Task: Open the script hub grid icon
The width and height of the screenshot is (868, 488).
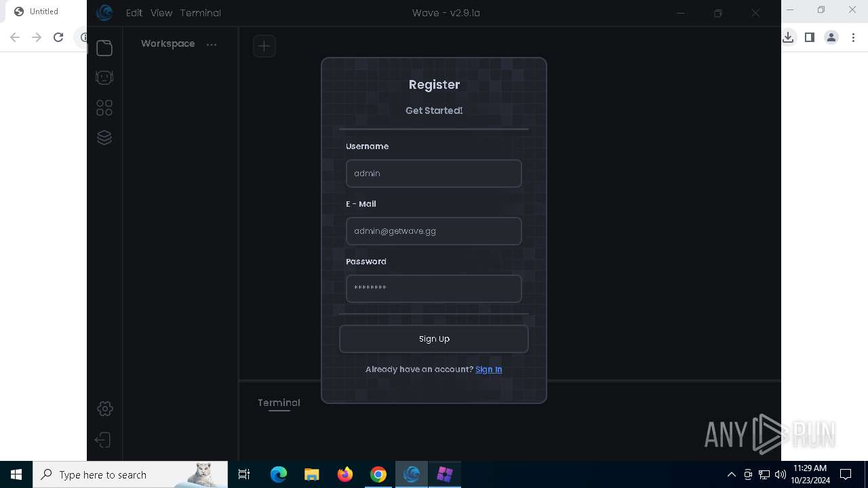Action: 104,108
